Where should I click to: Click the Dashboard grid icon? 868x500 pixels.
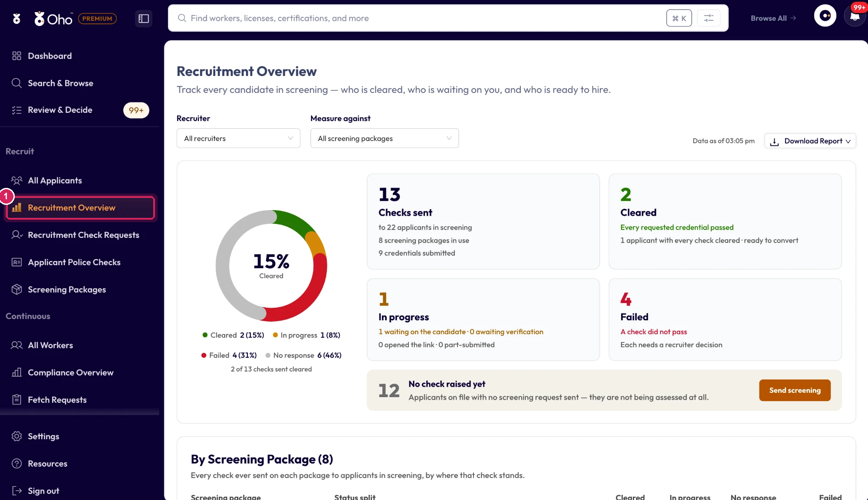(16, 56)
